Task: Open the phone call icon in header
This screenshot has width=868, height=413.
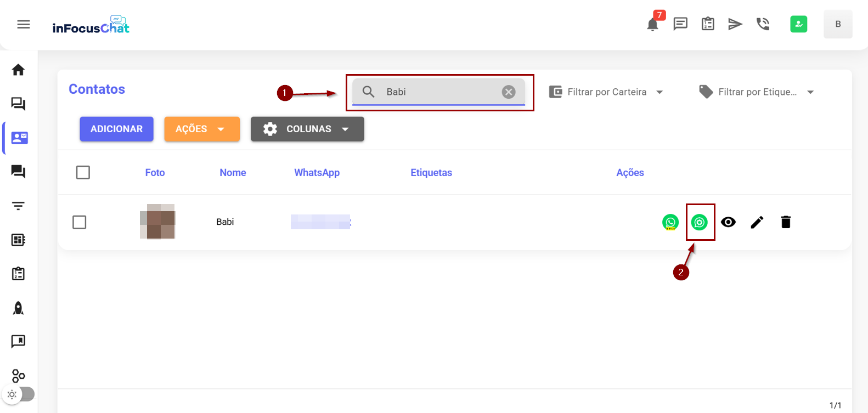Action: 763,24
